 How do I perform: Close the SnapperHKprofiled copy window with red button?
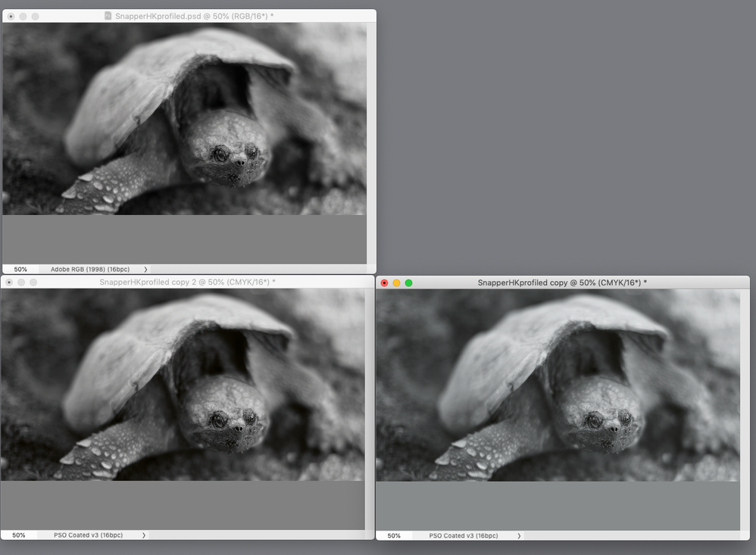384,282
